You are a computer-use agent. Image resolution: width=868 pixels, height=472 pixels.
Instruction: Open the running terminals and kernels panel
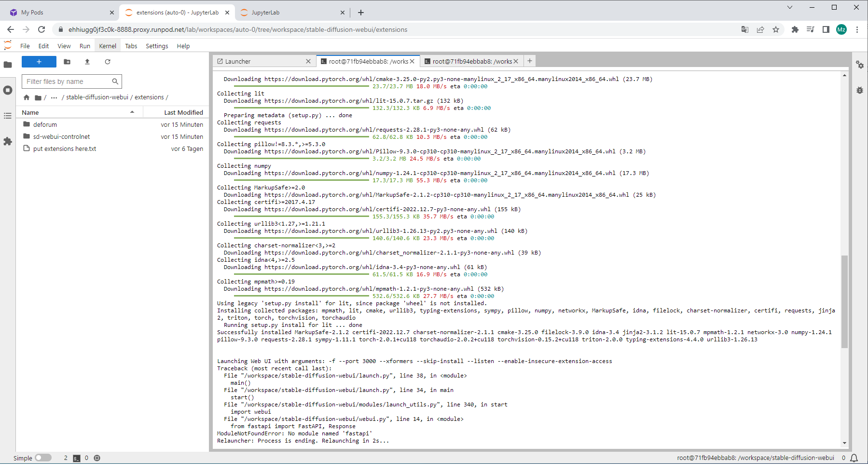point(8,90)
